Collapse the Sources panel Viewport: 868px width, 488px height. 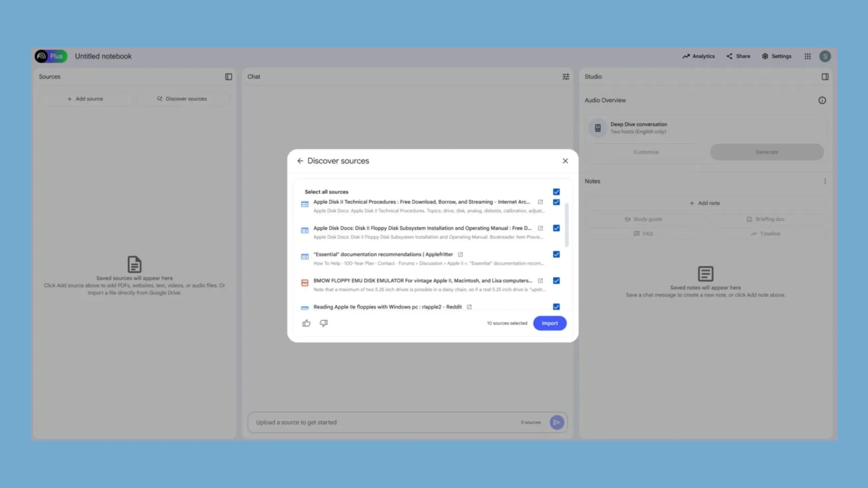click(229, 77)
